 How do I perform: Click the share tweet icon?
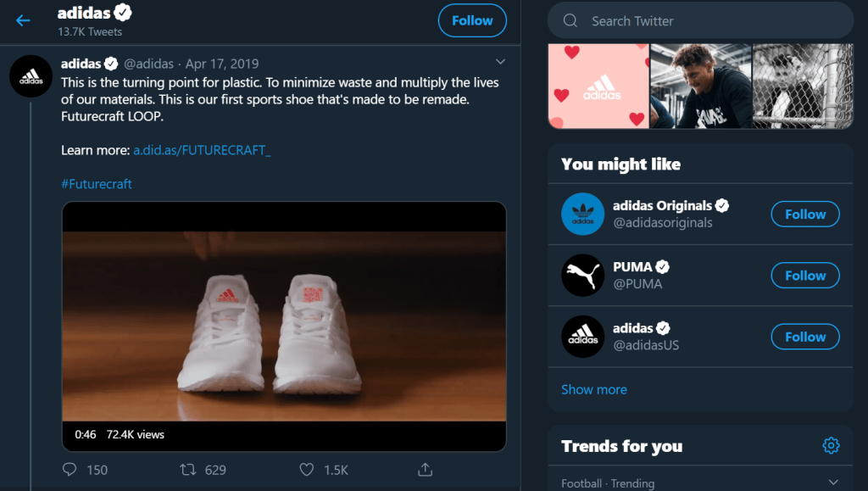pyautogui.click(x=426, y=469)
